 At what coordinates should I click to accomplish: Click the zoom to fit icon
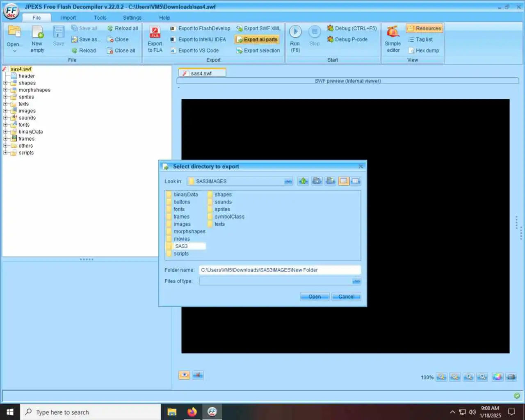pyautogui.click(x=483, y=377)
